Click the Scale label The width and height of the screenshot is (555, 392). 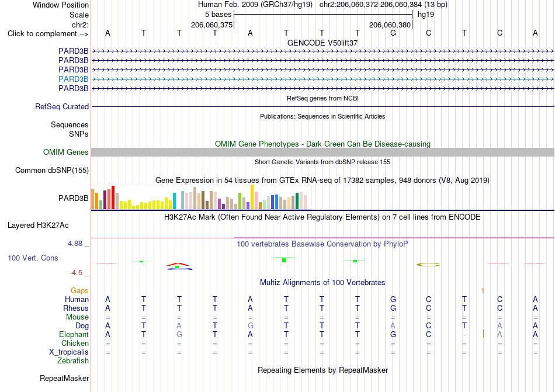point(79,15)
